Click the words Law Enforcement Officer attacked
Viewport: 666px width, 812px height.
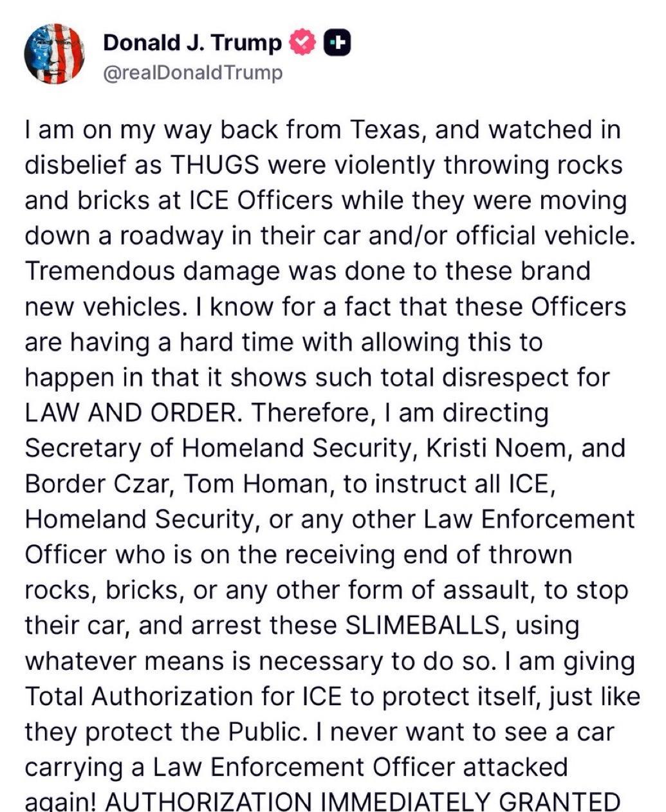pos(360,766)
